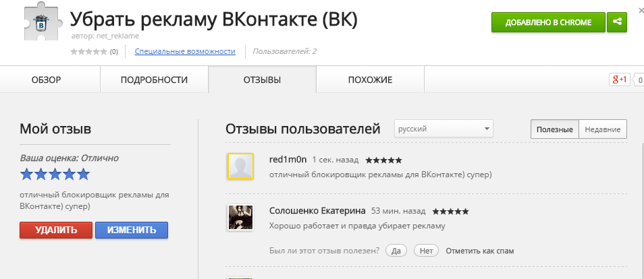This screenshot has width=644, height=279.
Task: Click the author name net_reklame
Action: [117, 36]
